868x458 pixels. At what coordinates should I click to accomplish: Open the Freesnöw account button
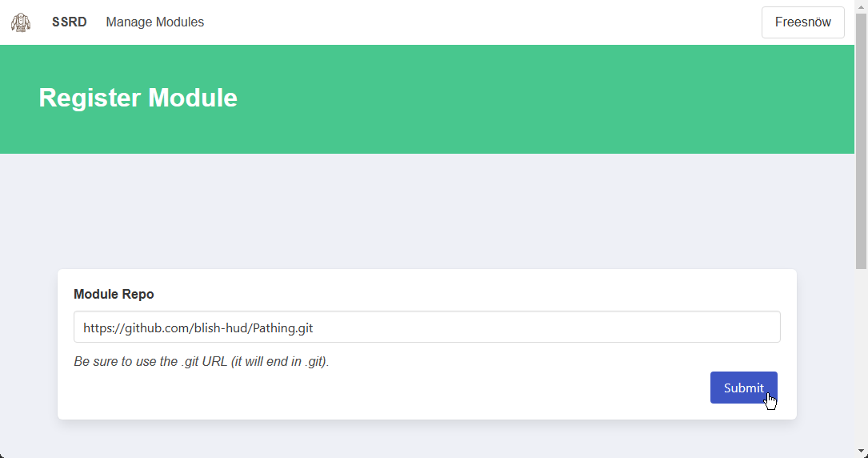[802, 22]
